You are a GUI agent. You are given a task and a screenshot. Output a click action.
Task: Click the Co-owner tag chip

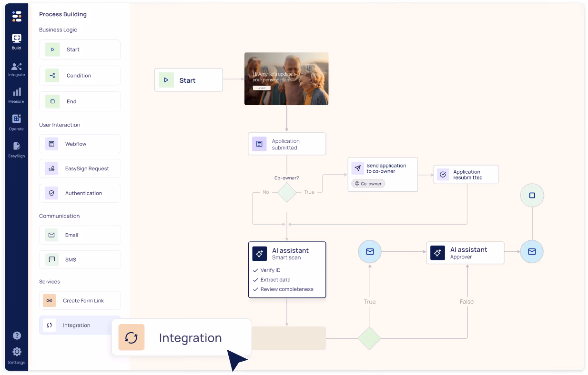368,184
